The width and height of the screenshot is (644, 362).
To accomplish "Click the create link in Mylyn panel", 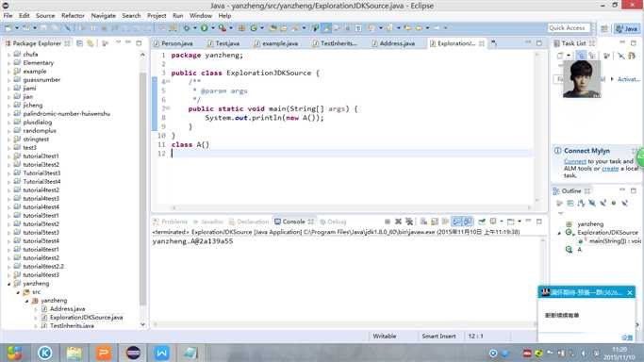I will [x=610, y=169].
